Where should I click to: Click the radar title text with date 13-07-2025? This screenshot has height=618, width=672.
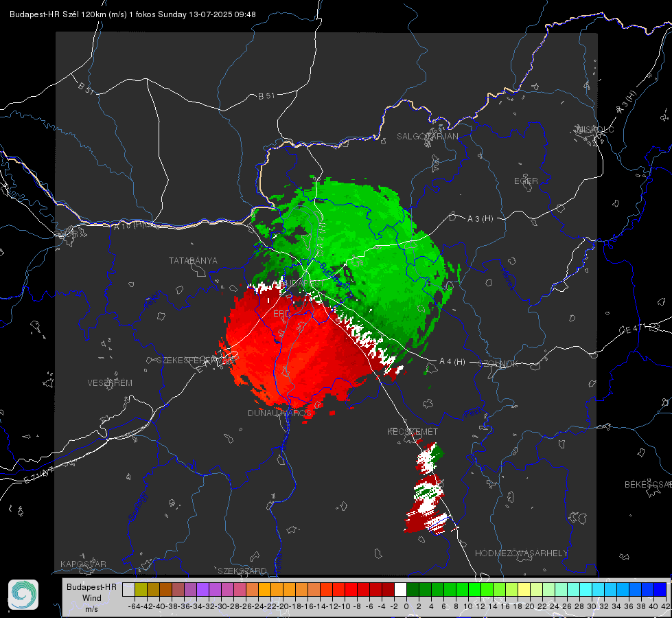[x=133, y=14]
